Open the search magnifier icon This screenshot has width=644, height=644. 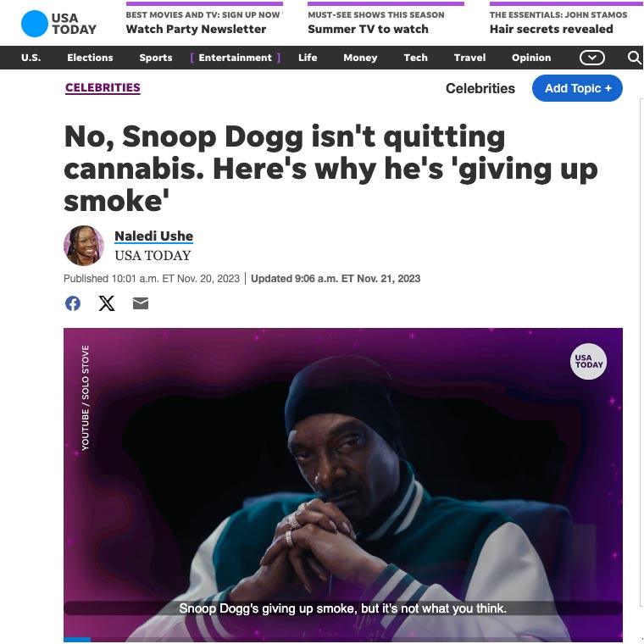634,58
